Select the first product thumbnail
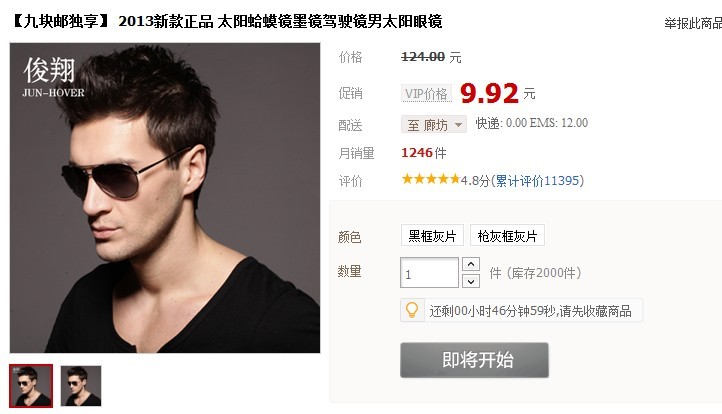Viewport: 722px width, 414px height. tap(31, 386)
